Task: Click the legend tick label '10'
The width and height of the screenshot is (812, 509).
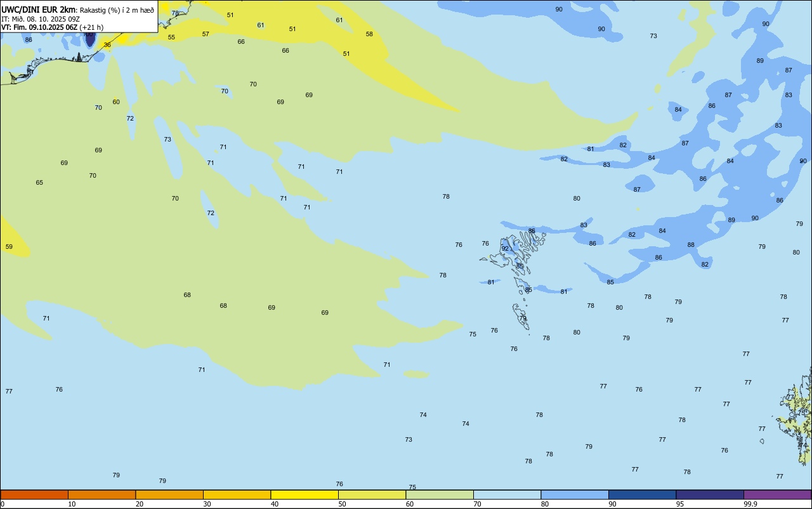Action: point(72,504)
